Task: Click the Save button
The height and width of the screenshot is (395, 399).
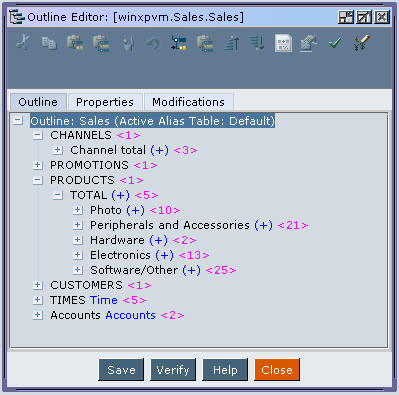Action: 121,370
